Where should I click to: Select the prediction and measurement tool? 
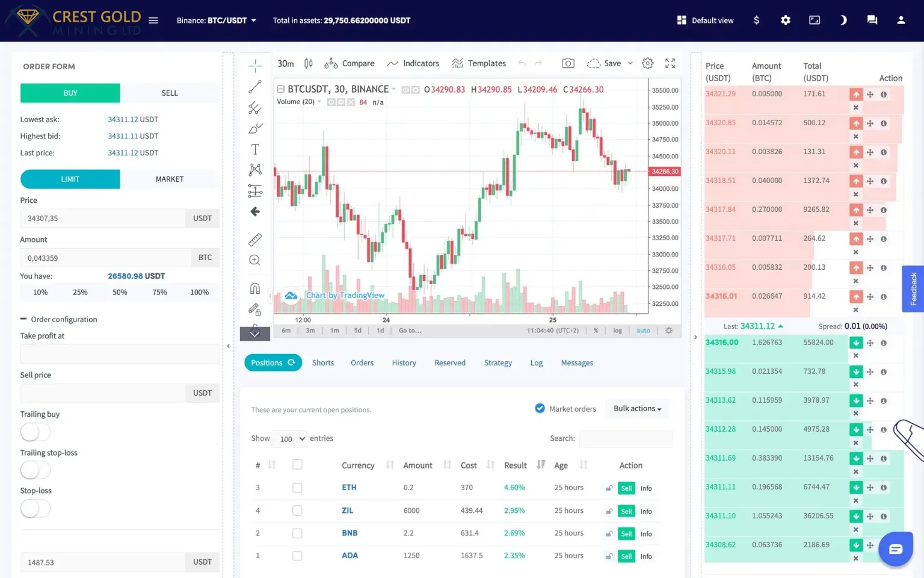point(255,191)
